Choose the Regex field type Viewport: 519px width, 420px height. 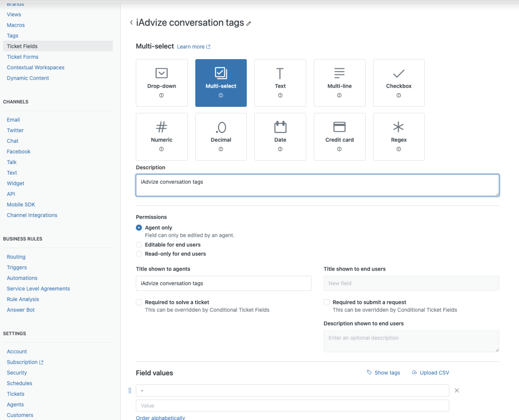click(399, 137)
